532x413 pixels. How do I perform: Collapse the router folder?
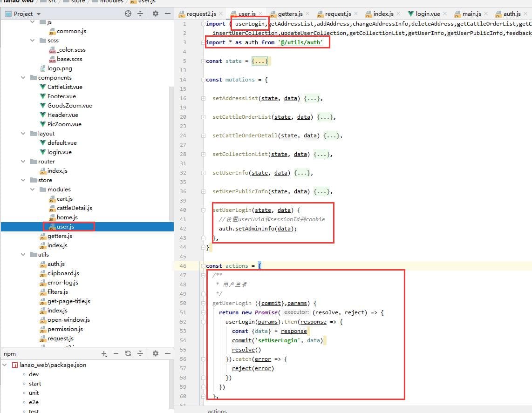coord(23,162)
